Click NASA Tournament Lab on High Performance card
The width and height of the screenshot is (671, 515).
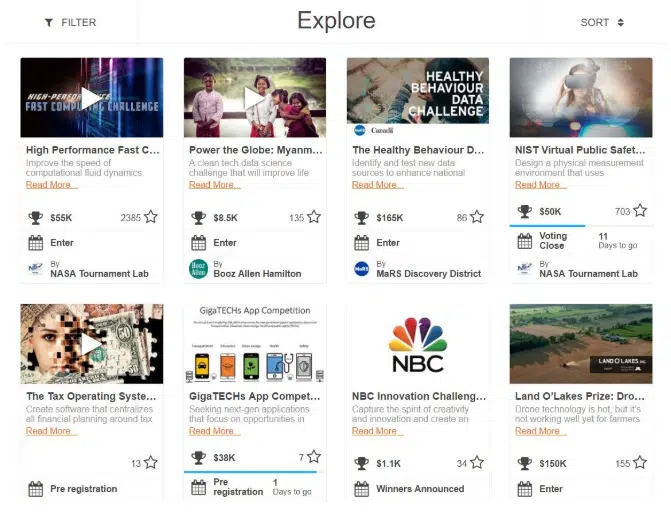coord(99,274)
